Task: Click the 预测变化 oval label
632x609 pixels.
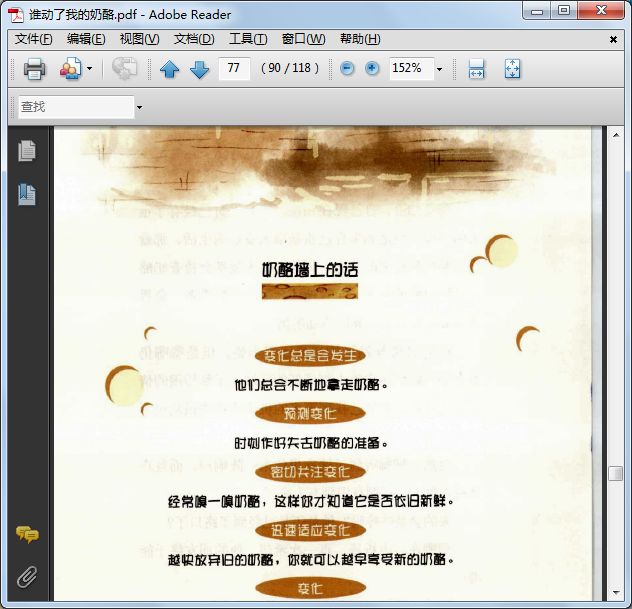Action: (x=310, y=414)
